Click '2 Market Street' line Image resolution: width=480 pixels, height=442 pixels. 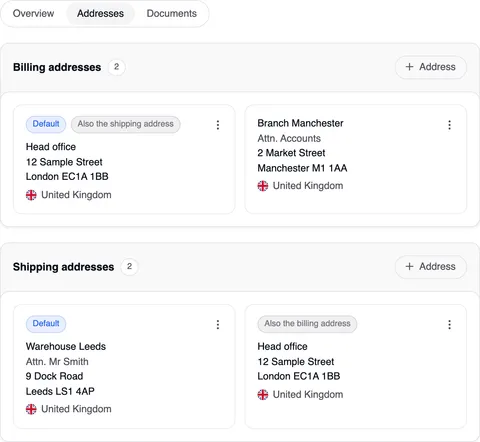(x=291, y=153)
